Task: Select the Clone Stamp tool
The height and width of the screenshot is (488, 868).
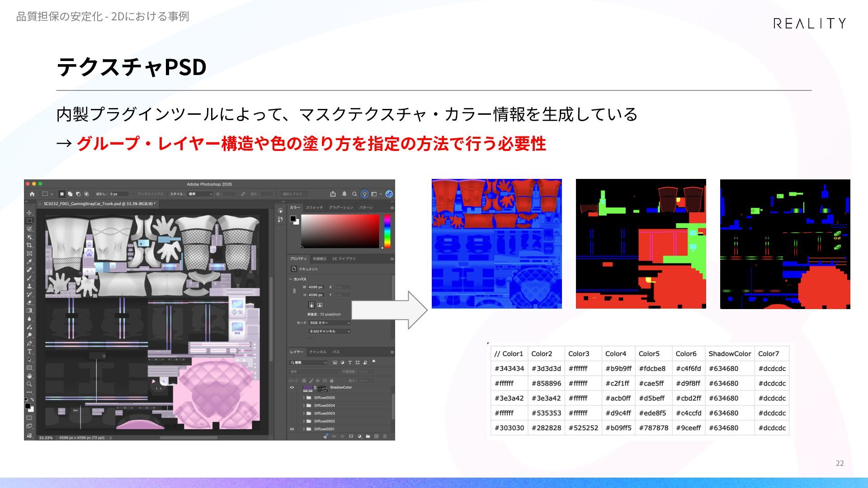Action: [x=29, y=286]
